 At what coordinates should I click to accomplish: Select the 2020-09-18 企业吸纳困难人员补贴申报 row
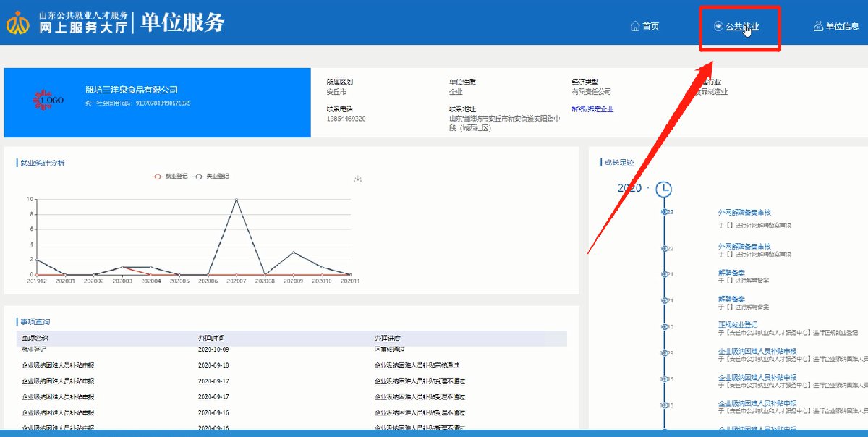tap(217, 365)
